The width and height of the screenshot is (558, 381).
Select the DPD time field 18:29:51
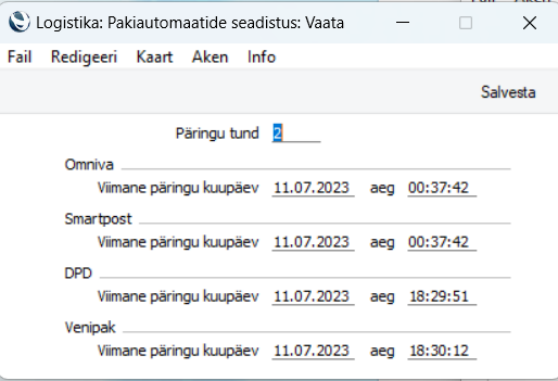442,297
